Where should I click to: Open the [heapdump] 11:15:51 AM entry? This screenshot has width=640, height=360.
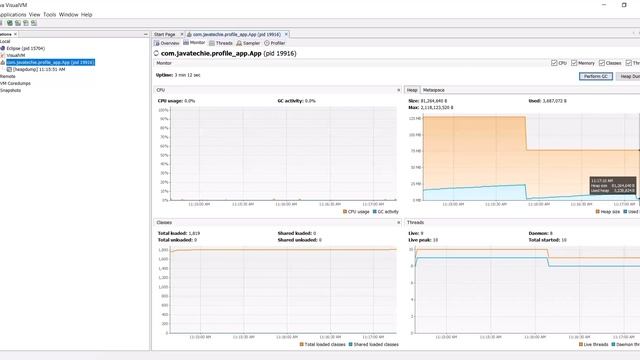tap(39, 69)
